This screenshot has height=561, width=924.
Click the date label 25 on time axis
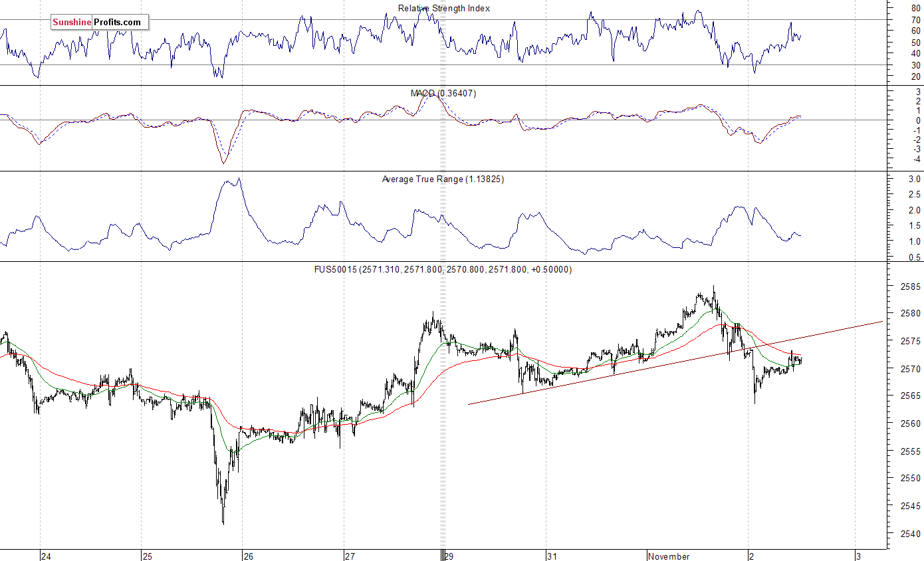[x=147, y=556]
